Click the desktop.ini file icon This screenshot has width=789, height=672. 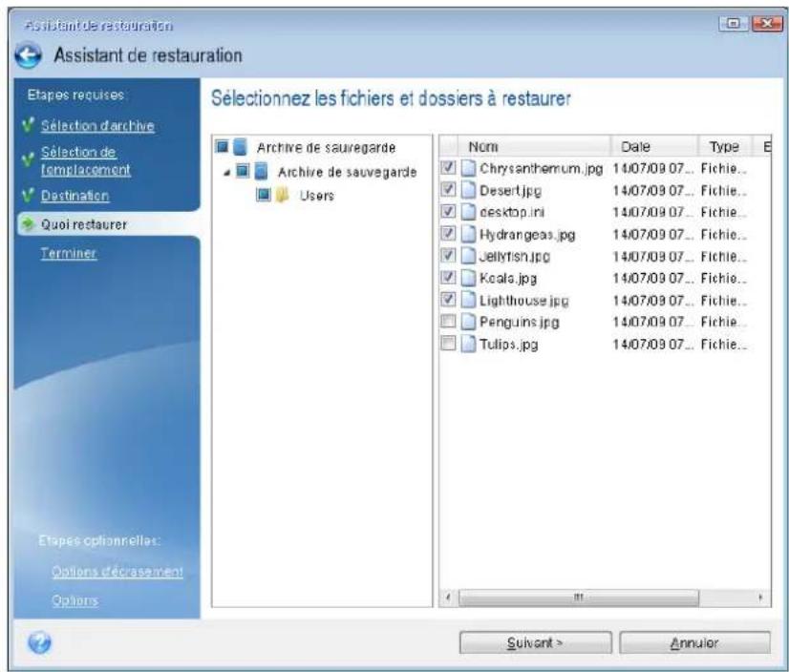pos(468,212)
